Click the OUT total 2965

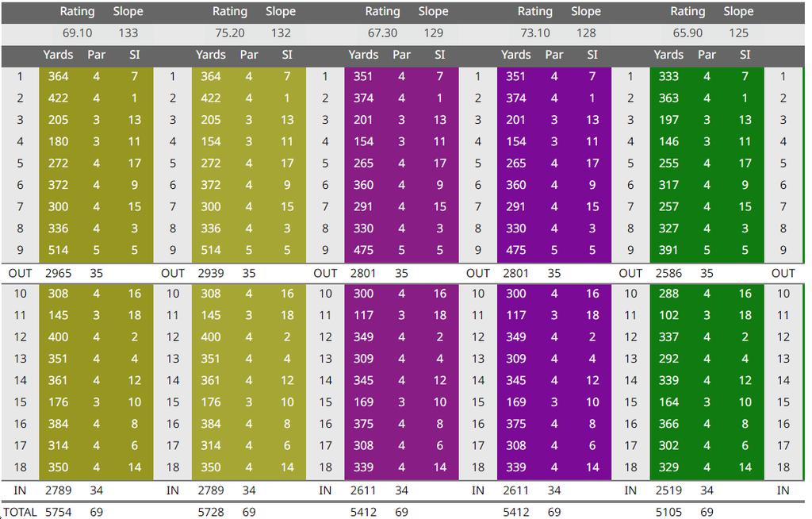(58, 273)
